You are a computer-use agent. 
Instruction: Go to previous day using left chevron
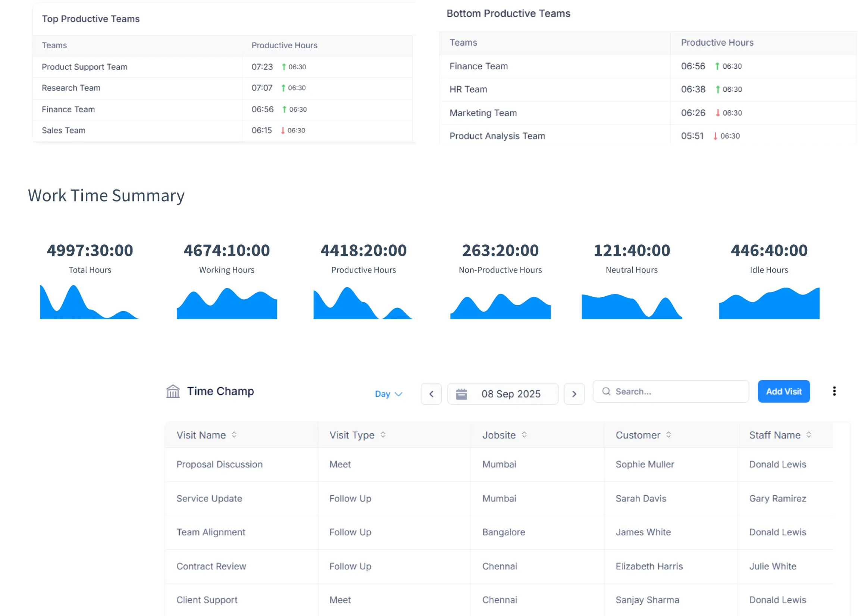(x=431, y=394)
